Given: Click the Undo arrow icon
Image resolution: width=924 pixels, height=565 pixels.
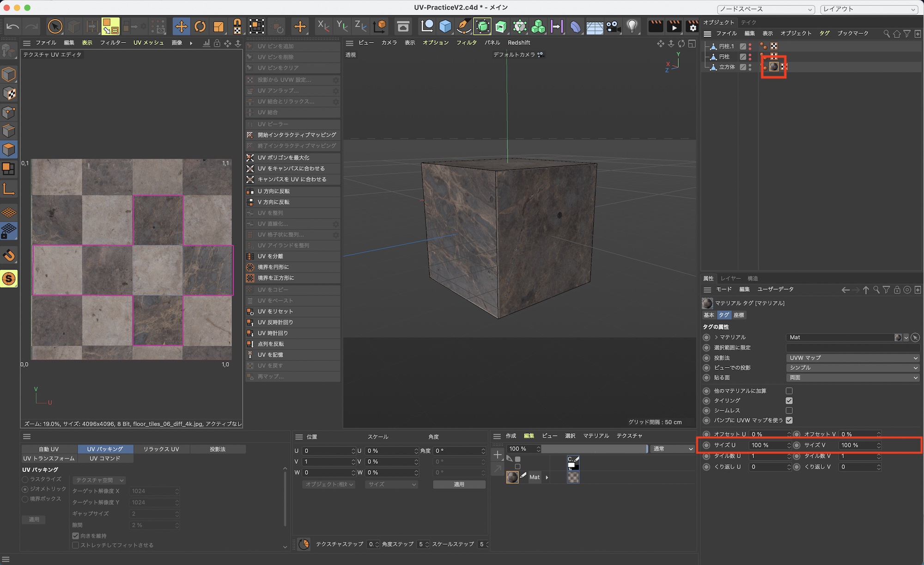Looking at the screenshot, I should [12, 26].
